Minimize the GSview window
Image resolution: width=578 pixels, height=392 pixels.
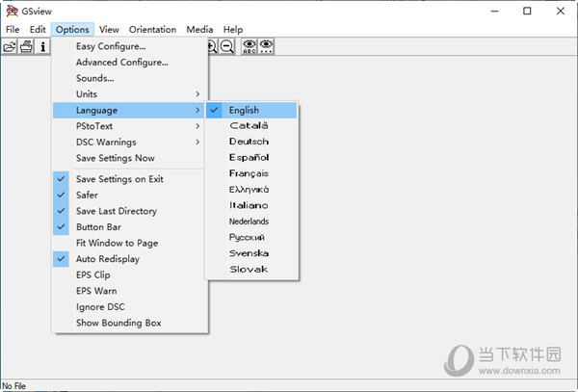pyautogui.click(x=494, y=11)
